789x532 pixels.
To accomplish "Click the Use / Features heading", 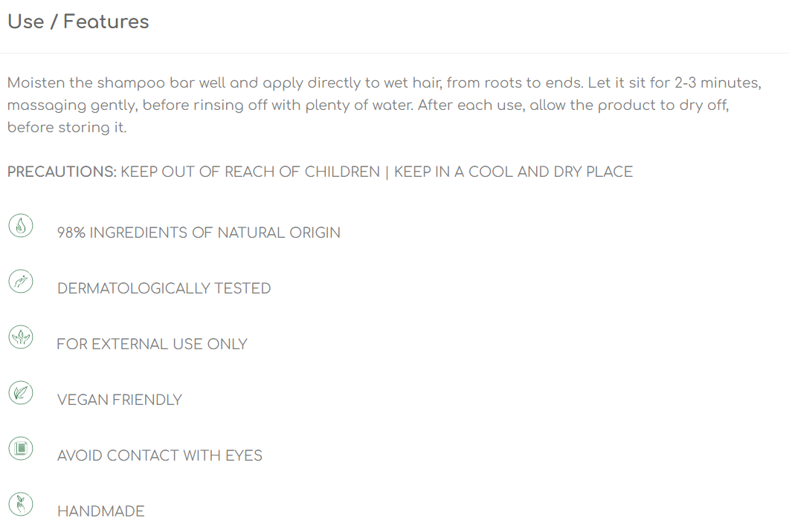I will 79,22.
